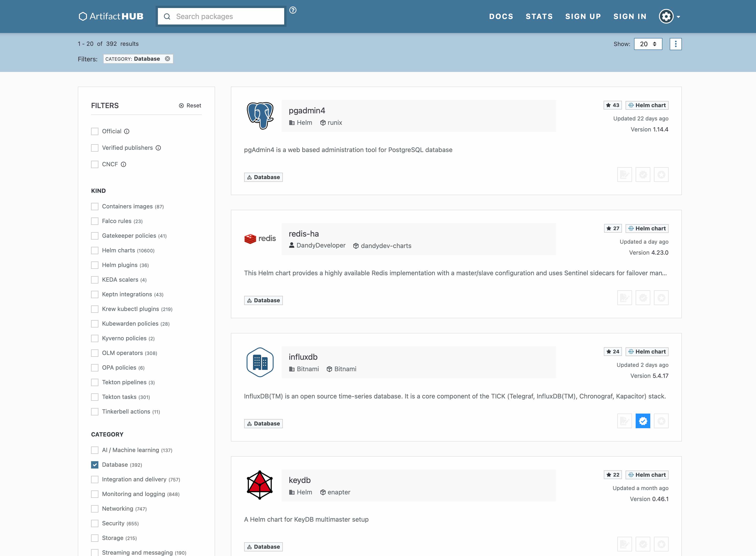Click the Artifact Hub logo
Screen dimensions: 756x556
coord(111,16)
